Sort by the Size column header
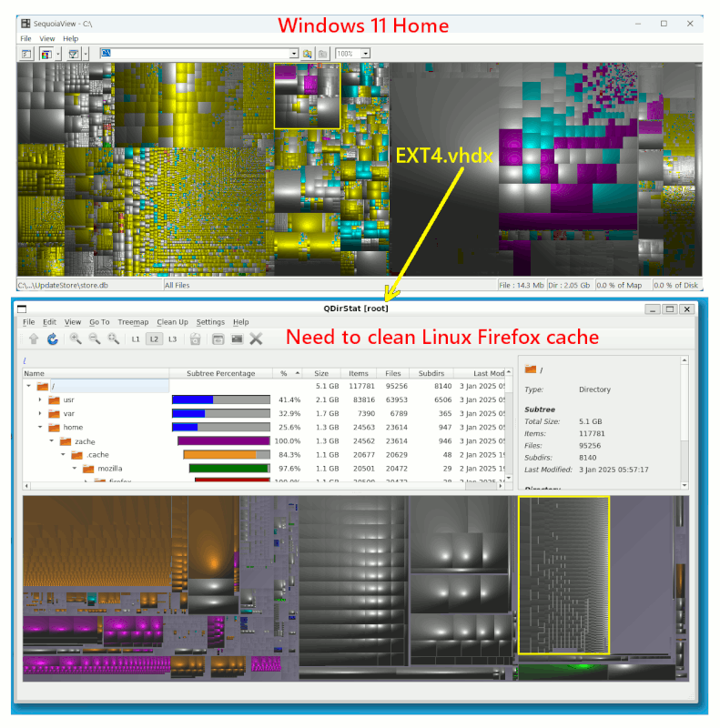720x728 pixels. (321, 373)
